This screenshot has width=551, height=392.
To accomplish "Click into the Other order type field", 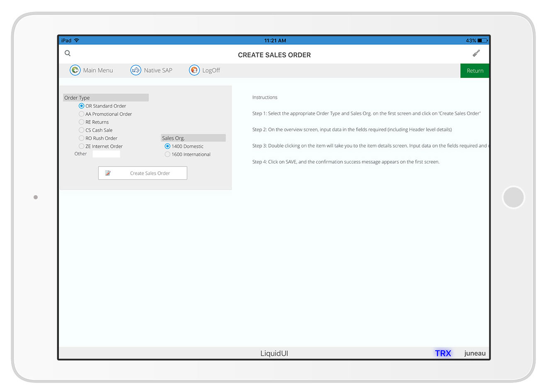I will pos(106,154).
